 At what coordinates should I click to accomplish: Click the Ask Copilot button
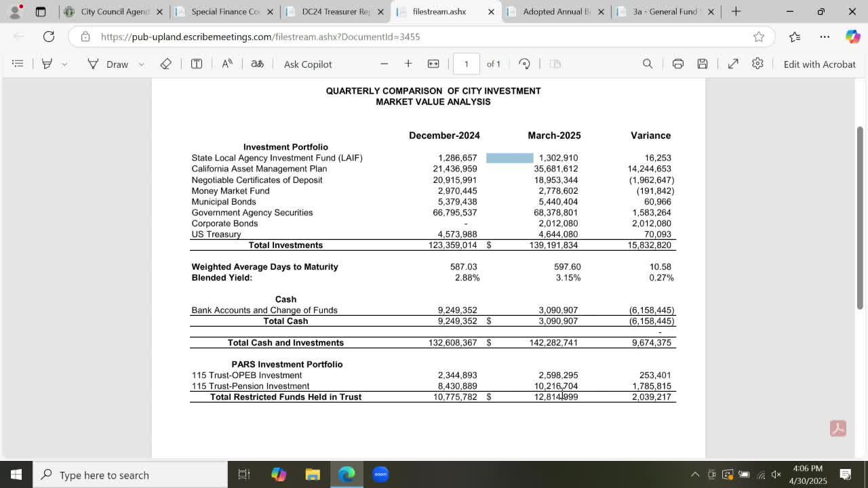tap(308, 64)
